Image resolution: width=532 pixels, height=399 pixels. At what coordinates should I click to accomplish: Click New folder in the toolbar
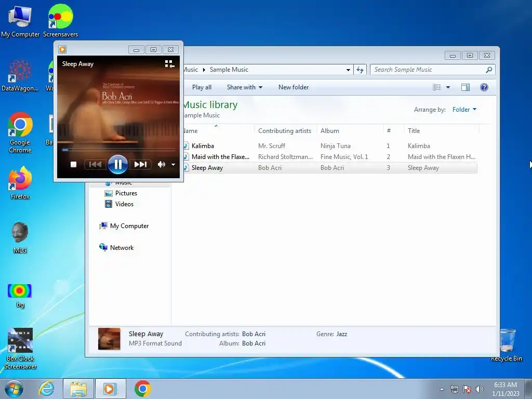(294, 87)
